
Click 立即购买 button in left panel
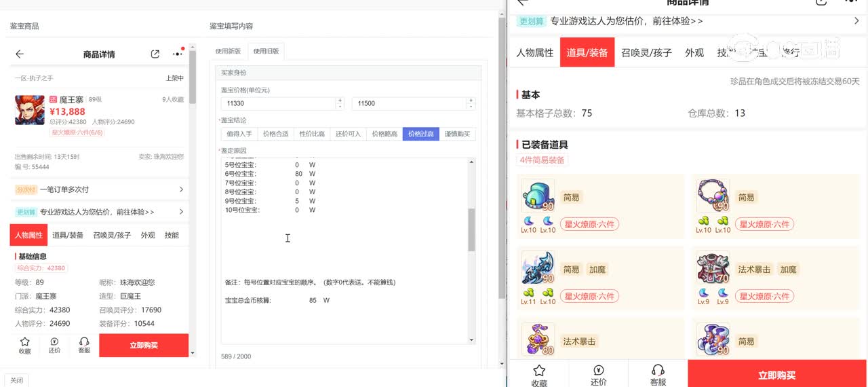[x=144, y=346]
